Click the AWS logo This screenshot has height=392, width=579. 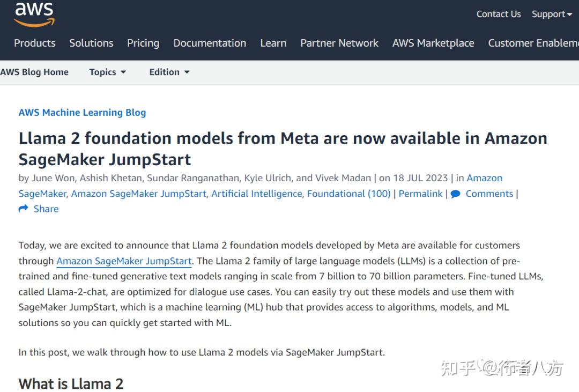point(34,14)
